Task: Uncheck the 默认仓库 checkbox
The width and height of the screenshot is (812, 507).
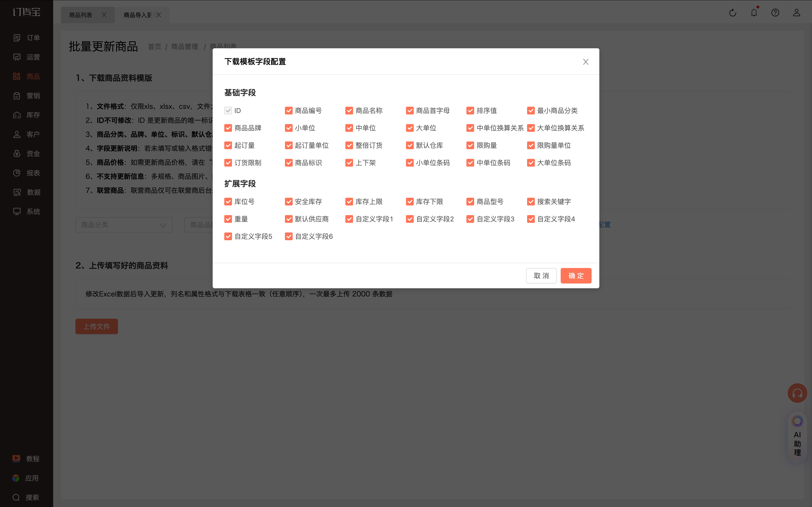Action: pos(410,145)
